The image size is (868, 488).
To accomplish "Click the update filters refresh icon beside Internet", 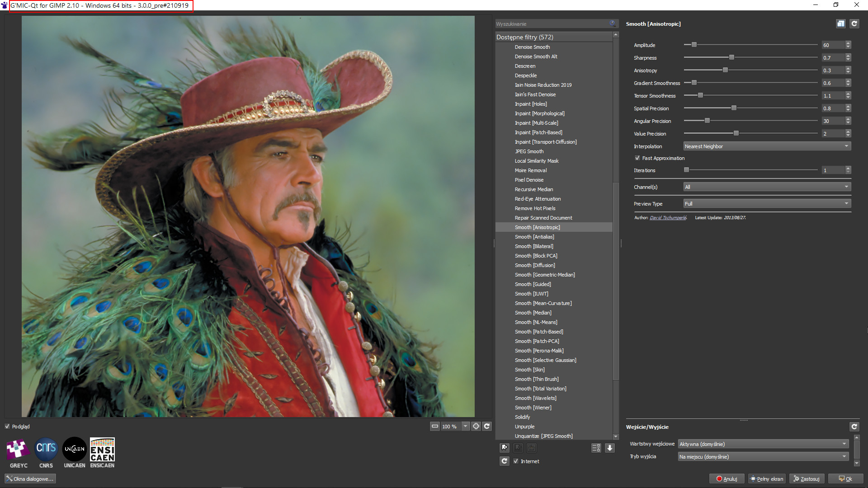I will click(505, 461).
